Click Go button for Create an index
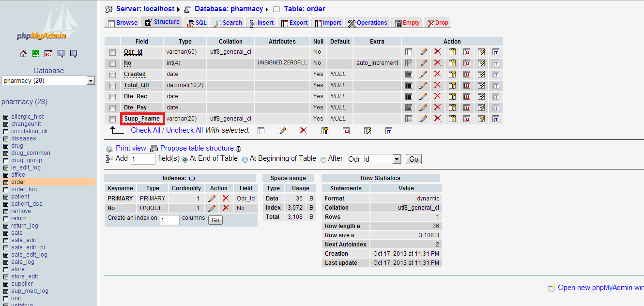The image size is (644, 306). pyautogui.click(x=215, y=220)
